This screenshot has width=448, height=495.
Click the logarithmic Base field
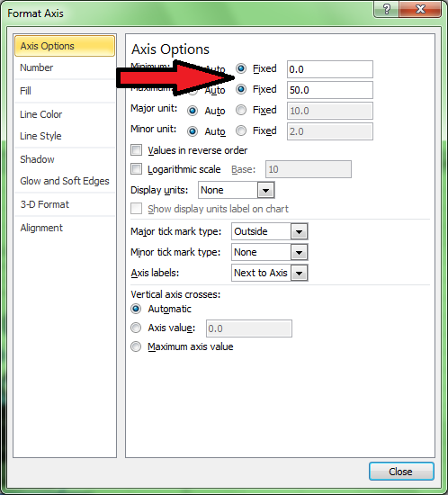[309, 169]
